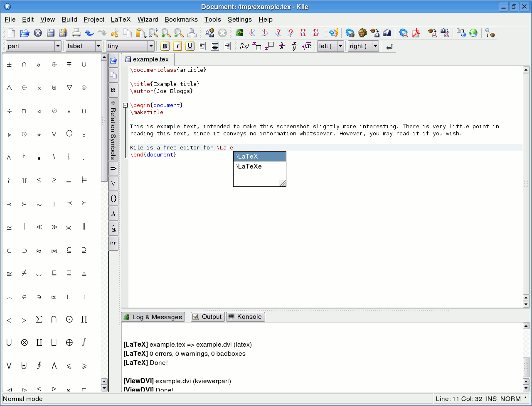Open the Greek letters λ sidebar tab
Image resolution: width=532 pixels, height=406 pixels.
click(x=113, y=214)
